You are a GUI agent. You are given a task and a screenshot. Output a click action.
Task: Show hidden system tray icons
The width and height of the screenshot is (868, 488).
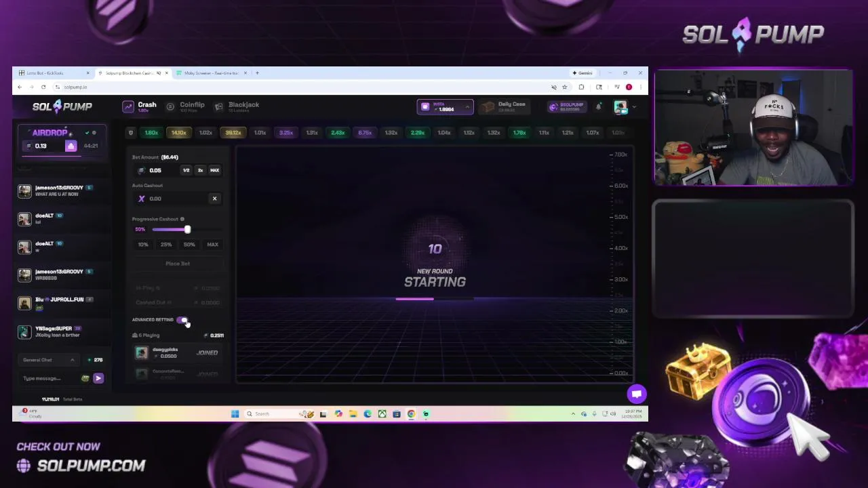click(x=573, y=414)
